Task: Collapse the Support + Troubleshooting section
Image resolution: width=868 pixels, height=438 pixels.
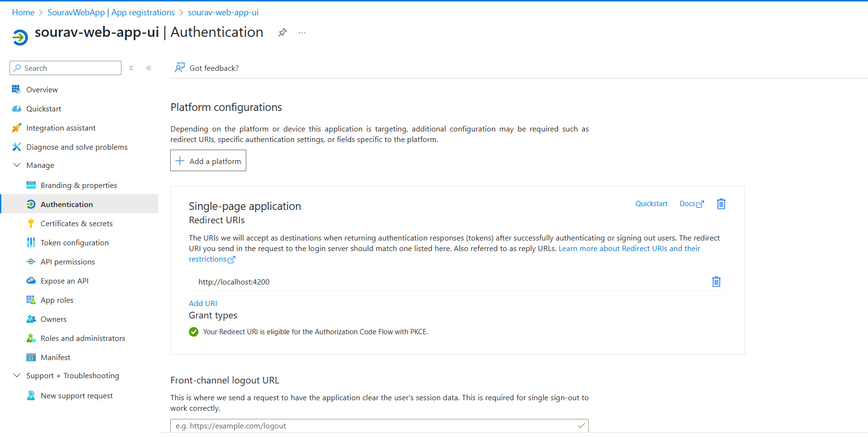Action: tap(17, 375)
